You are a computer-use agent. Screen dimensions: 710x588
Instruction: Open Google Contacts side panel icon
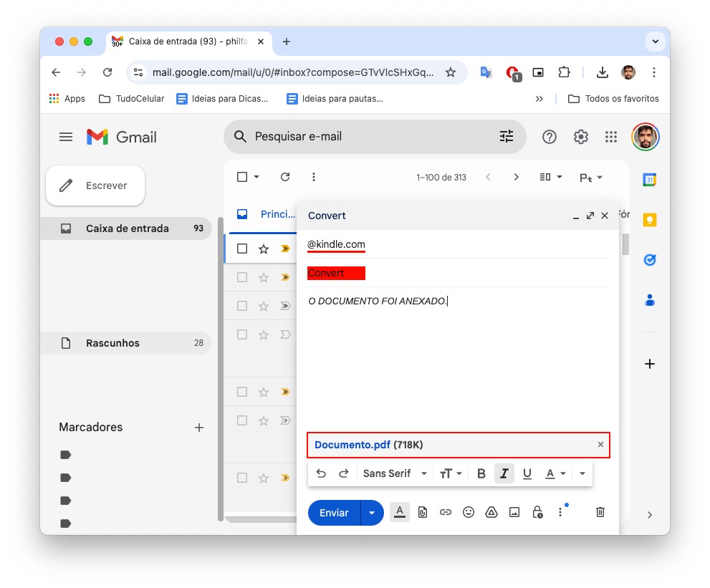(x=650, y=300)
